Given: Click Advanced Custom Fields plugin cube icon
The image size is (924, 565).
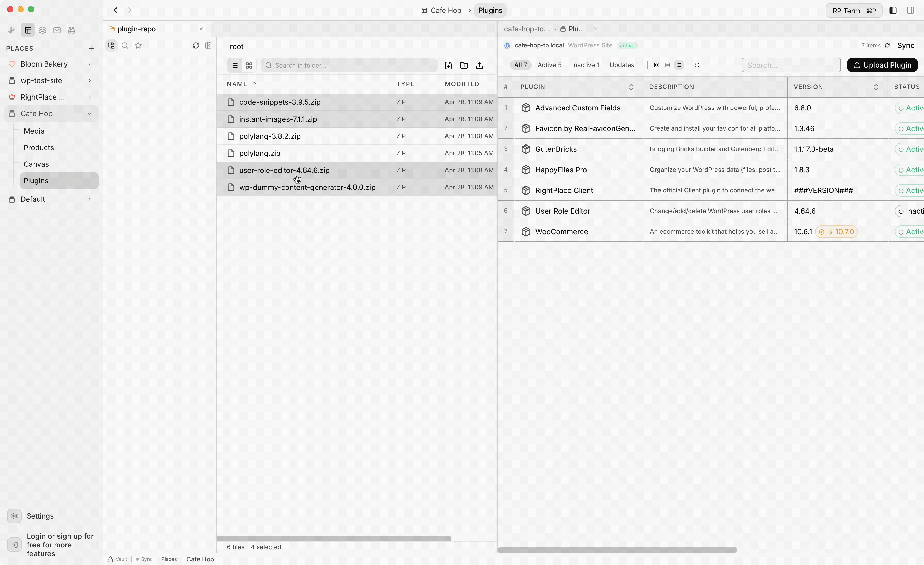Looking at the screenshot, I should tap(526, 108).
